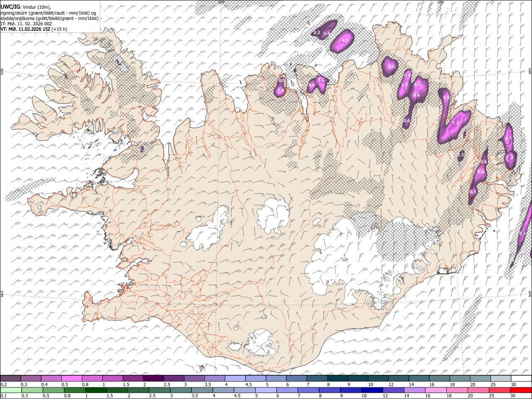
Task: Click the bright pink 0.5 swatch in upper legend row
Action: pos(71,379)
